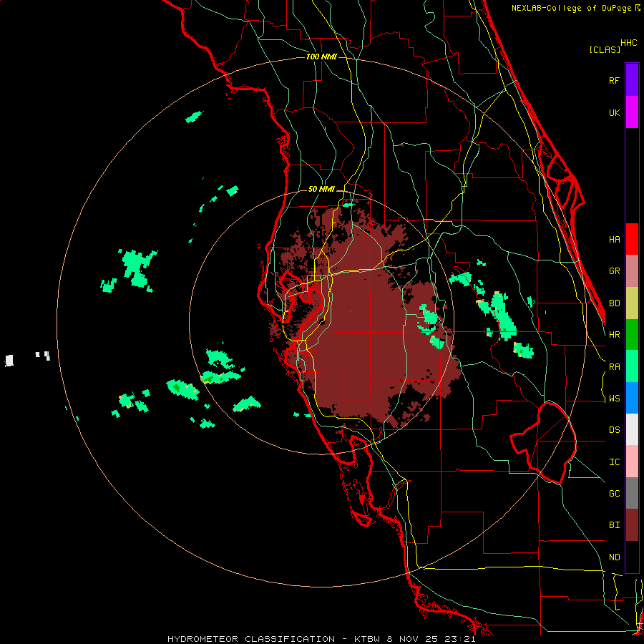Click the 'NEXLAB-College of DuPage' credit text
This screenshot has height=644, width=644.
571,8
